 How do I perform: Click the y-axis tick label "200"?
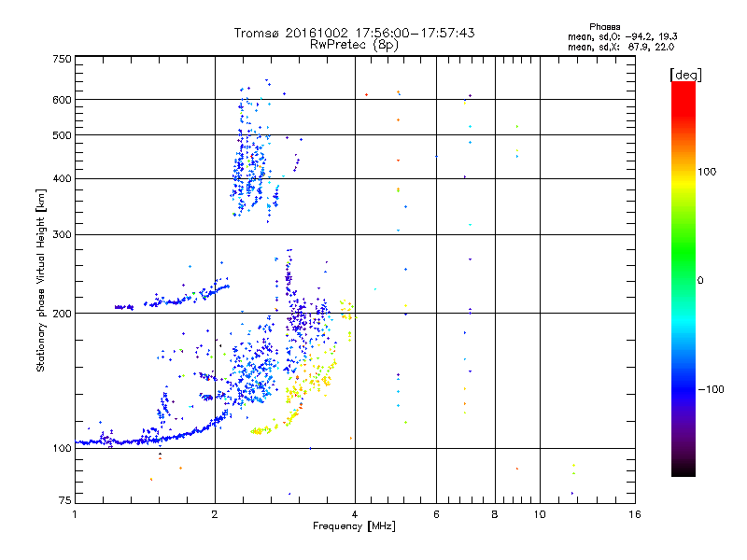(x=63, y=314)
